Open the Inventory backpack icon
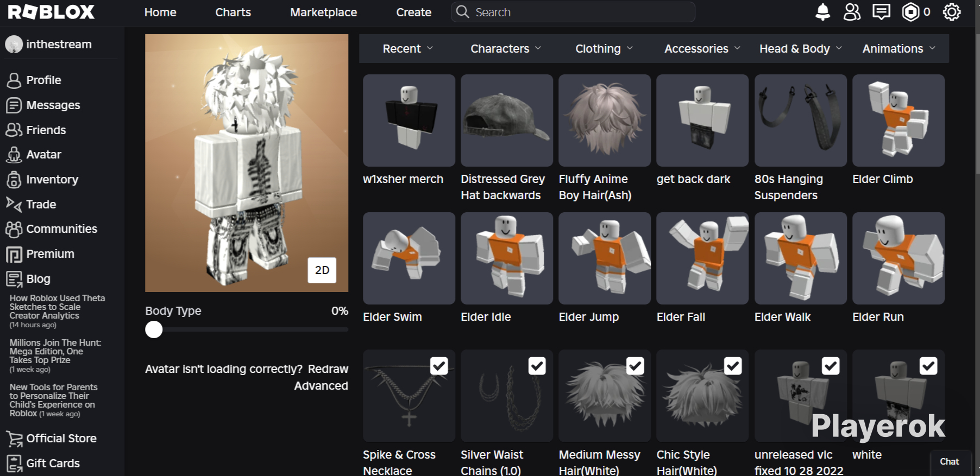The width and height of the screenshot is (980, 476). (x=14, y=180)
